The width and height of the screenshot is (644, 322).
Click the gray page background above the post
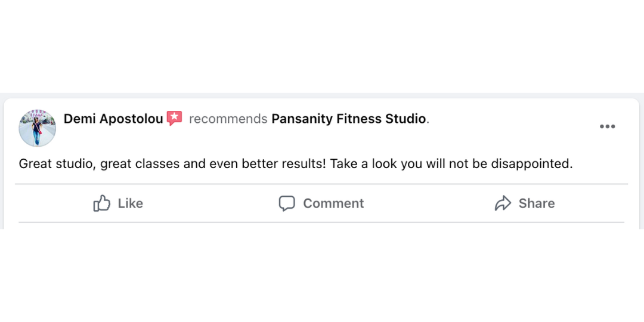click(322, 95)
